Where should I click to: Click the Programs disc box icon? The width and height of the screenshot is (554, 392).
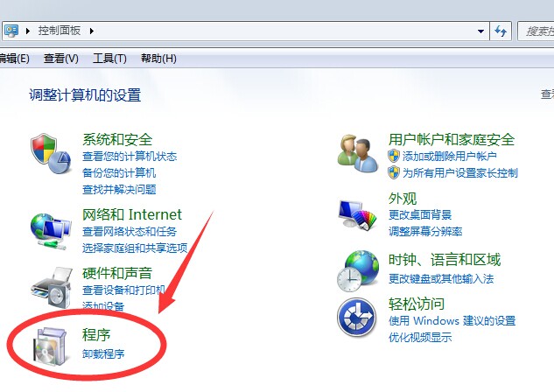point(50,346)
